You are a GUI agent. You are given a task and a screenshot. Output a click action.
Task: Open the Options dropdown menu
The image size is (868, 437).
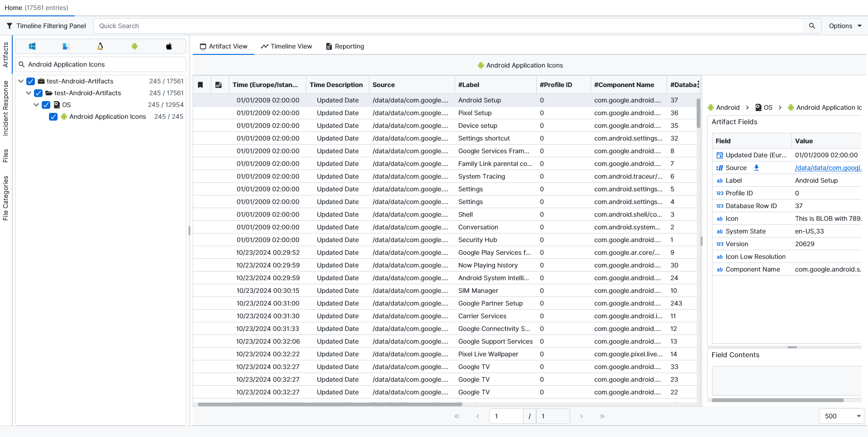pos(845,26)
